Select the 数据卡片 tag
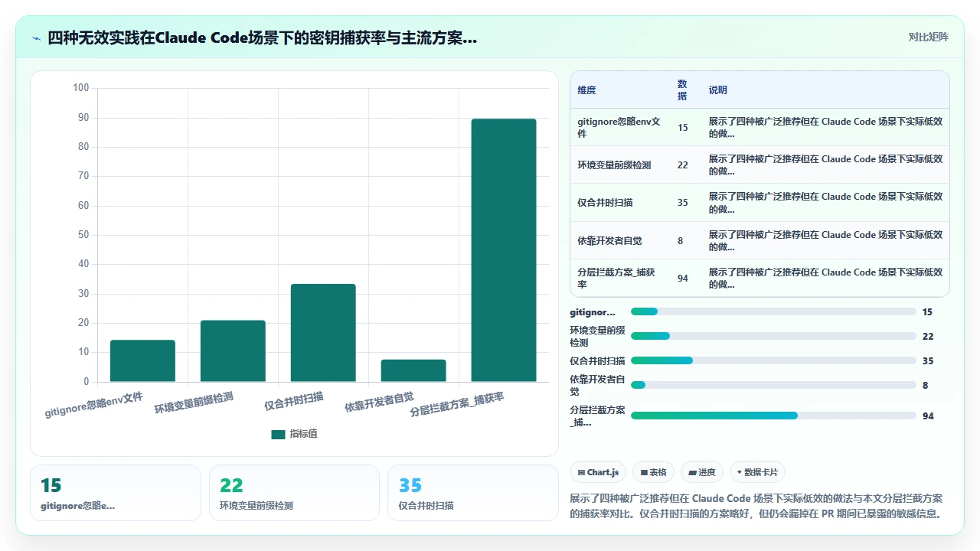 click(758, 472)
